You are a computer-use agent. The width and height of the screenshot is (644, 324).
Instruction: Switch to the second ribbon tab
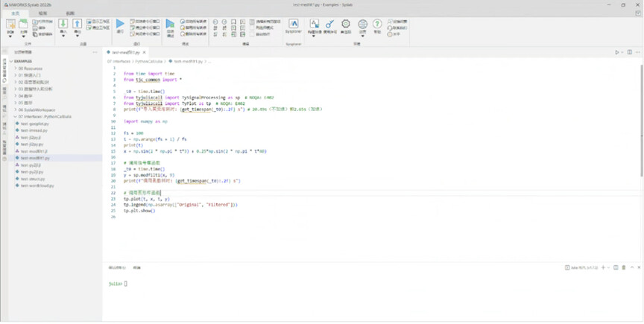point(42,13)
